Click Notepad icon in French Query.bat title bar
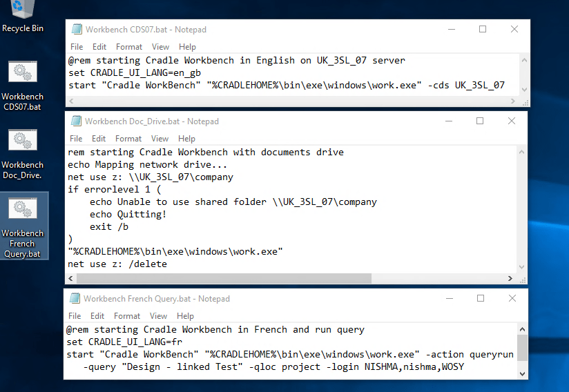 click(x=75, y=298)
